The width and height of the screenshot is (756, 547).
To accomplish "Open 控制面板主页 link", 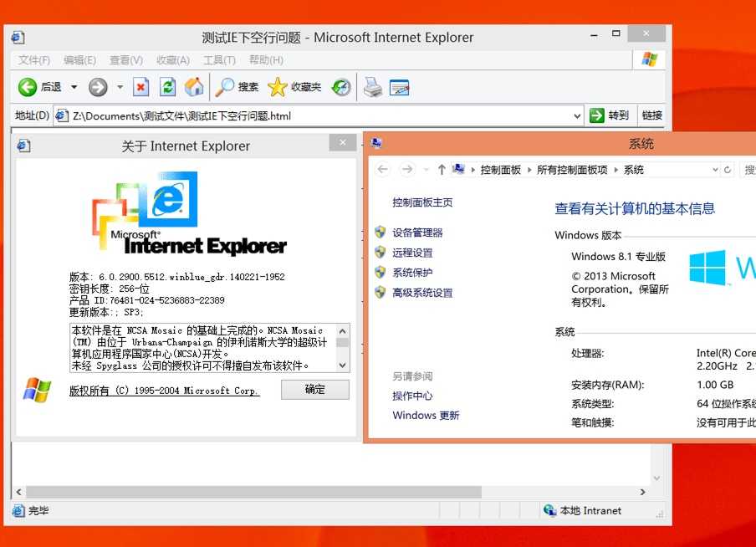I will click(x=422, y=202).
